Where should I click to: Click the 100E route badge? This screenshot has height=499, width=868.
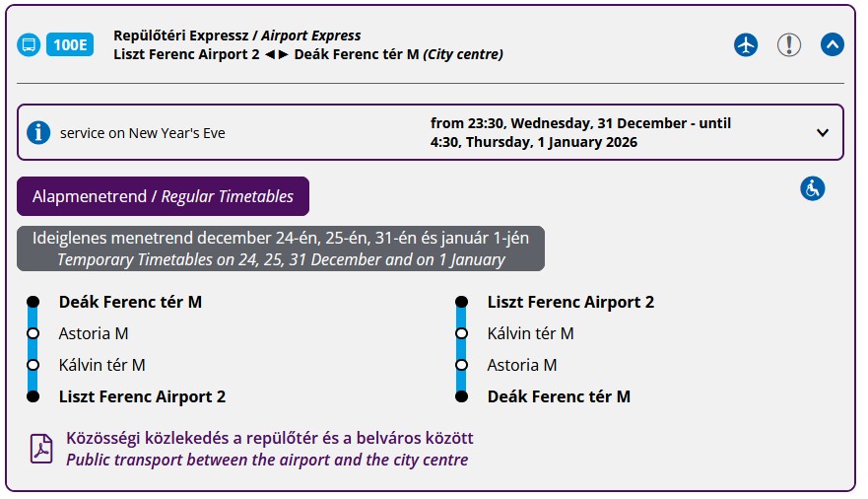point(70,45)
